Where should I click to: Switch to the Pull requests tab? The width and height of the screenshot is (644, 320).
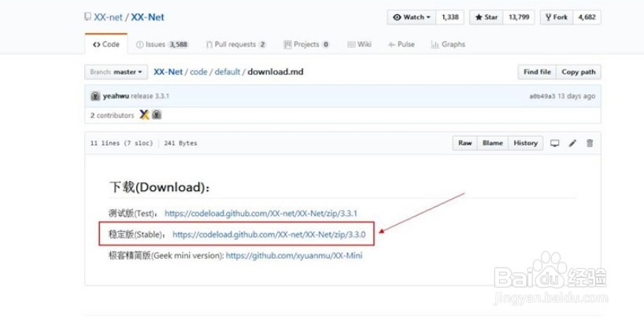pos(236,44)
